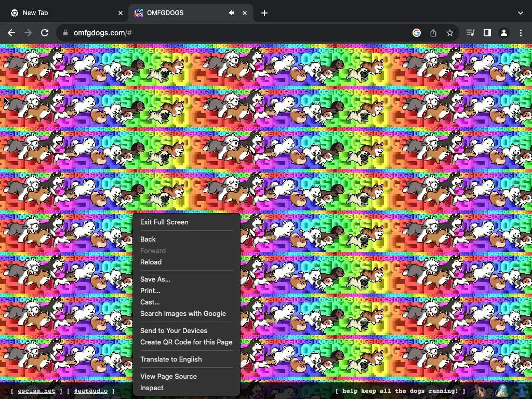Select Inspect in the context menu
The height and width of the screenshot is (399, 532).
tap(187, 388)
